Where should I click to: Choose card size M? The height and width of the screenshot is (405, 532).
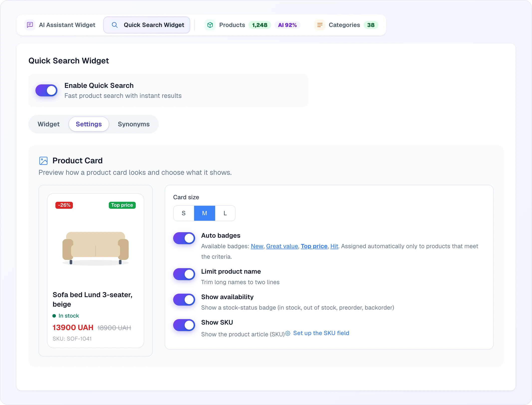point(205,213)
